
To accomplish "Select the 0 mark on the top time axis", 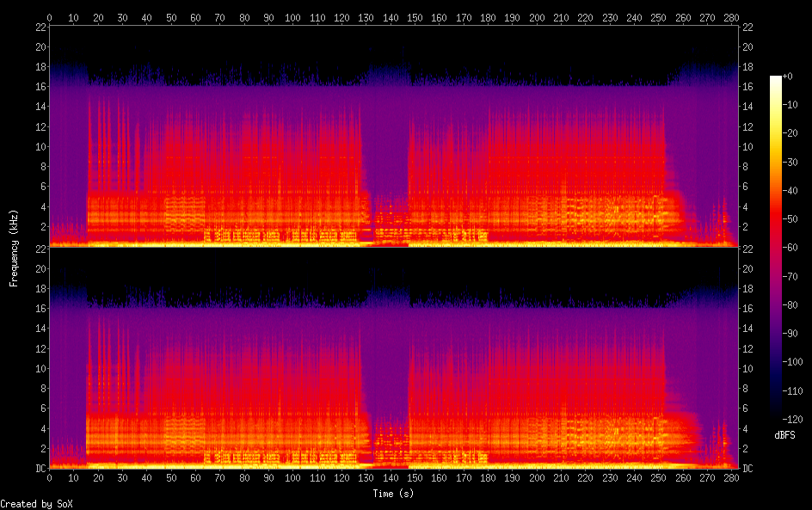I will pos(50,17).
